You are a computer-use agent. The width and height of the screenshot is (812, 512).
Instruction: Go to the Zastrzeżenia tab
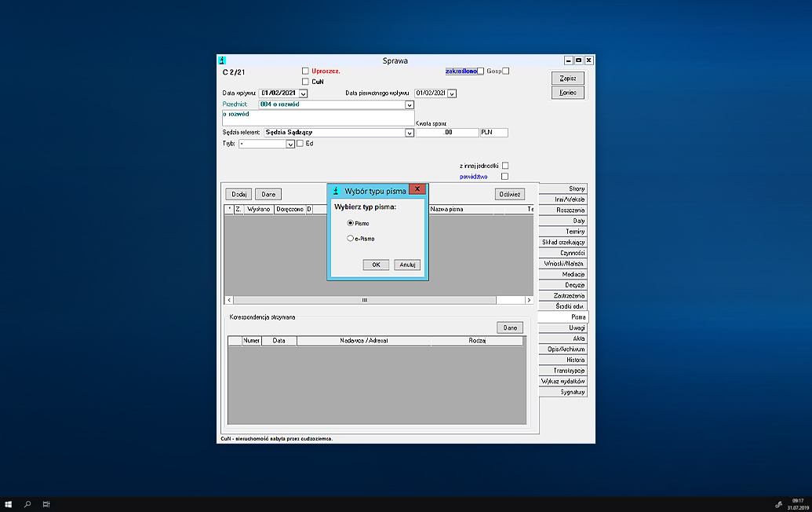563,296
